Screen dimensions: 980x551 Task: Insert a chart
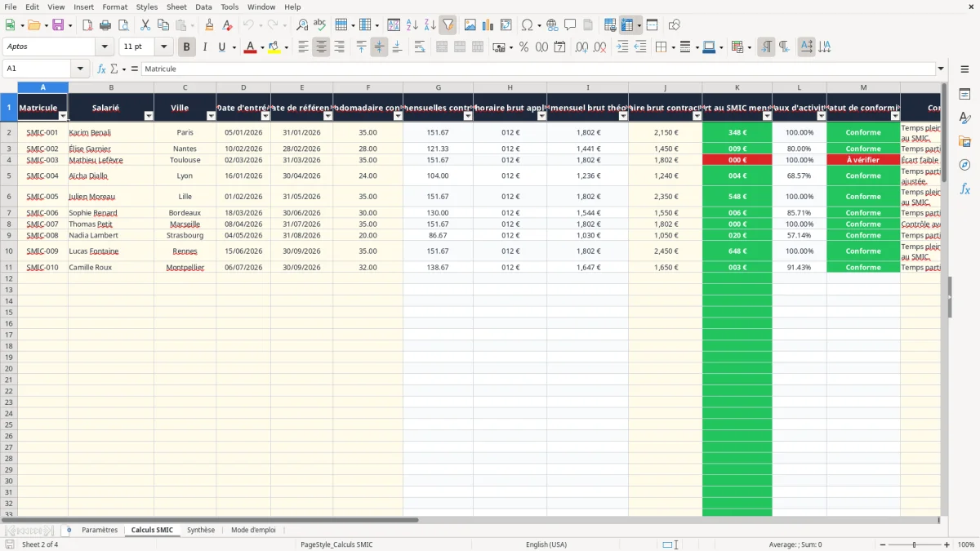tap(488, 25)
